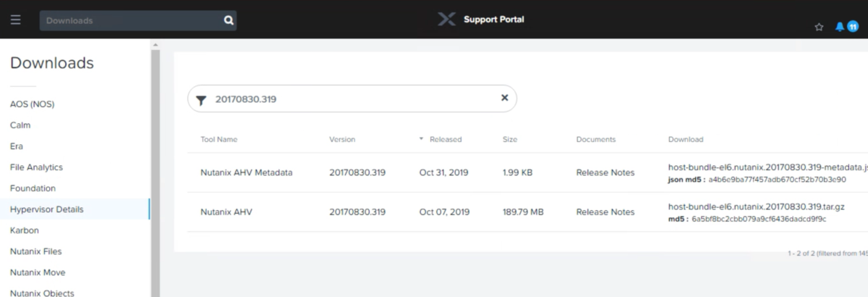Click the Nutanix X logo
868x297 pixels.
446,19
